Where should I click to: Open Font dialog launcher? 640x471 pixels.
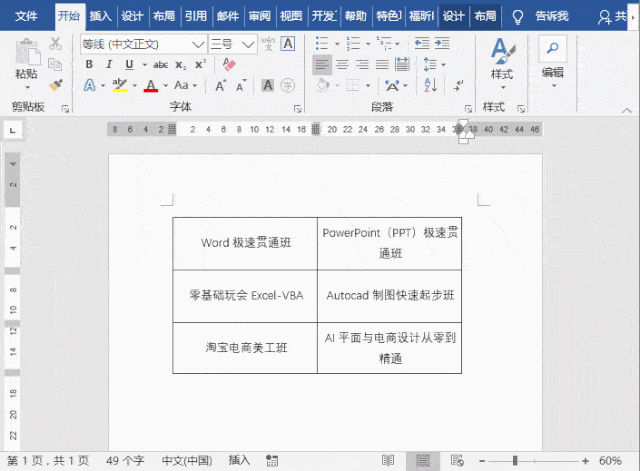pyautogui.click(x=298, y=109)
